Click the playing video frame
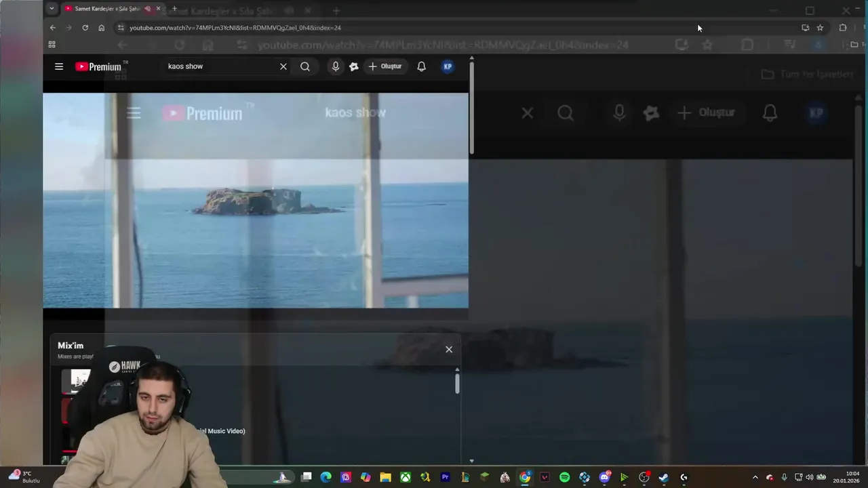Image resolution: width=868 pixels, height=488 pixels. (x=255, y=201)
